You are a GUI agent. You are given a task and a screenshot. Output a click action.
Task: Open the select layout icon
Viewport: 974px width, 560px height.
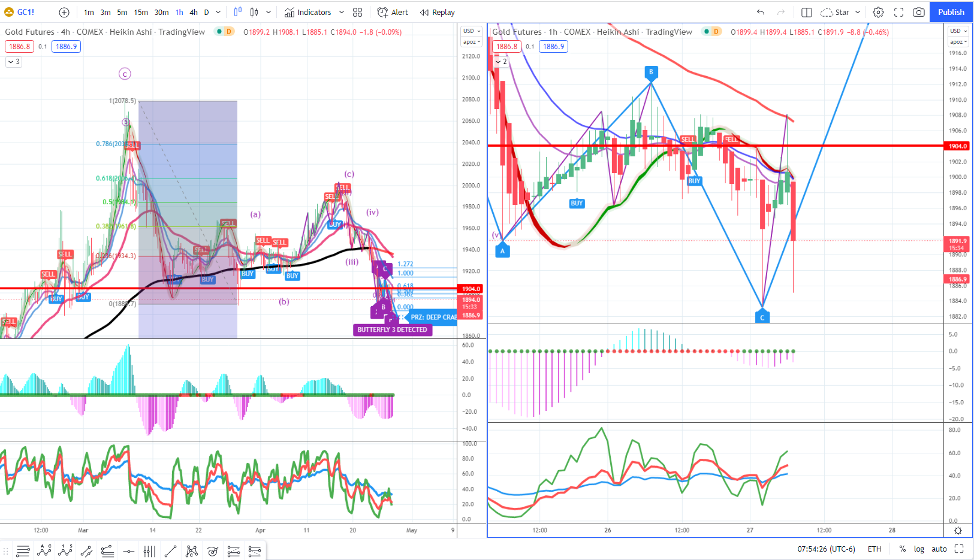tap(807, 12)
